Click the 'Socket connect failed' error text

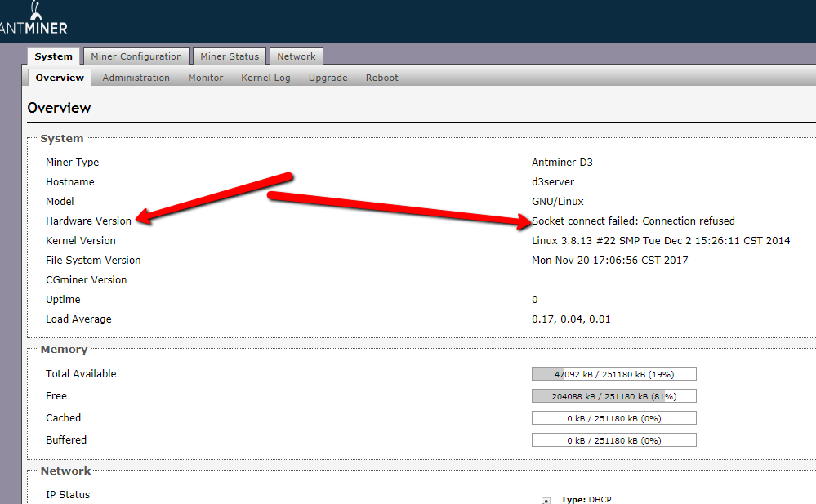click(633, 221)
